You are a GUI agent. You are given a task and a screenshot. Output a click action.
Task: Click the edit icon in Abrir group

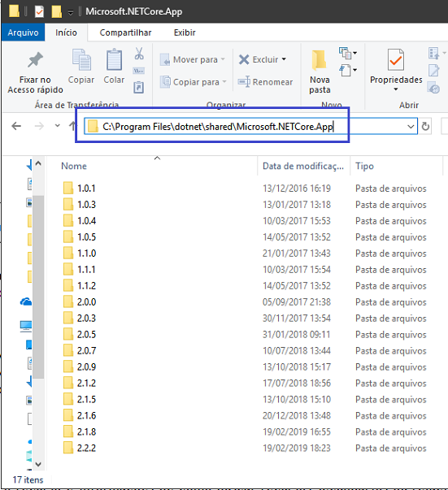(x=433, y=71)
